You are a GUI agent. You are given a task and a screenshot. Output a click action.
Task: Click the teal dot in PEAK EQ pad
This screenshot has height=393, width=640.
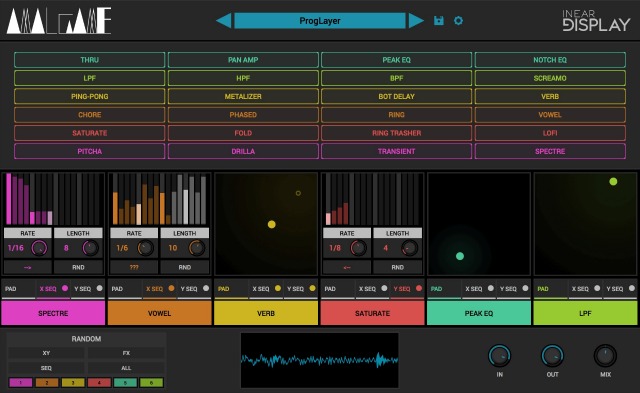click(460, 256)
